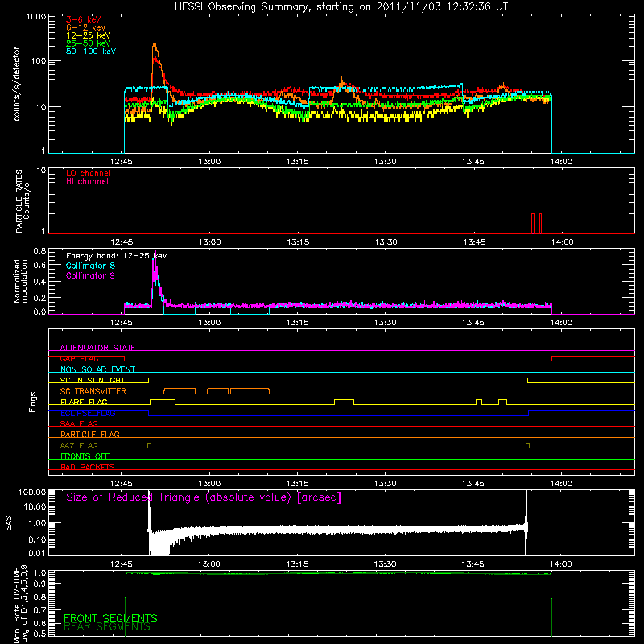
Task: Click the 12:45 time tick under the count-rate panel
Action: [x=122, y=162]
